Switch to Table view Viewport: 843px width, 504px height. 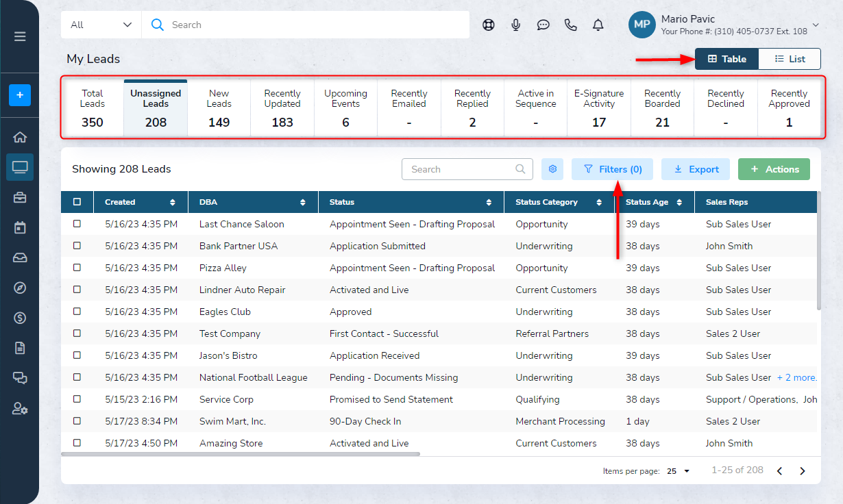coord(726,59)
